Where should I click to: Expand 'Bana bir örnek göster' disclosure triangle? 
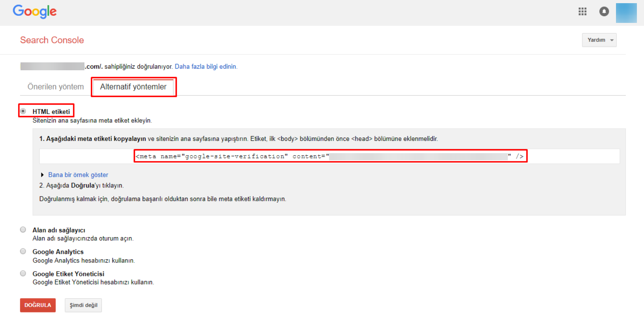[x=42, y=175]
